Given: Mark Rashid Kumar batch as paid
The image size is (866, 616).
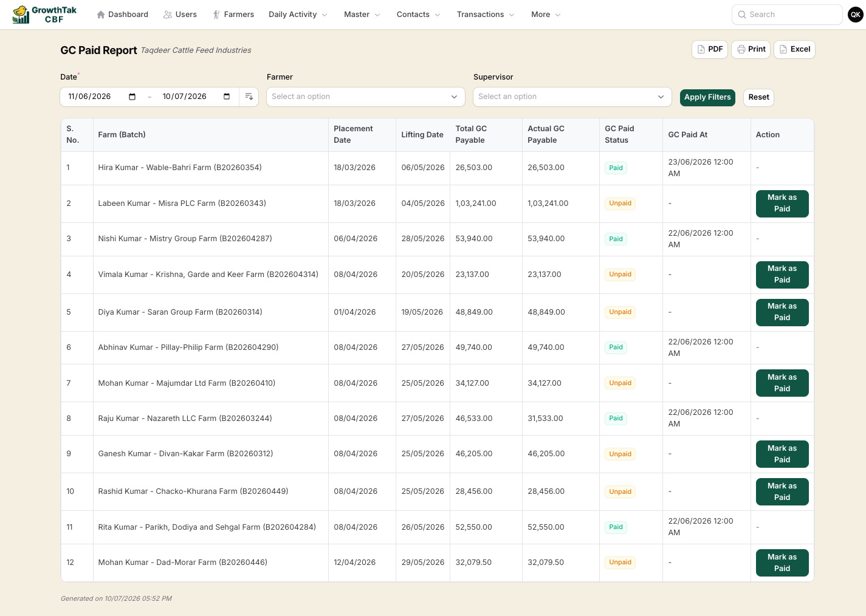Looking at the screenshot, I should pyautogui.click(x=782, y=492).
